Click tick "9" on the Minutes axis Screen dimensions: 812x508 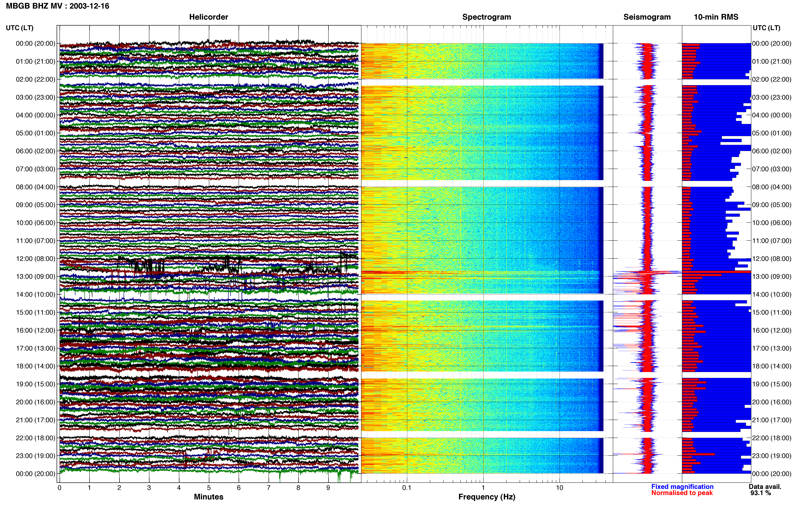[x=328, y=488]
